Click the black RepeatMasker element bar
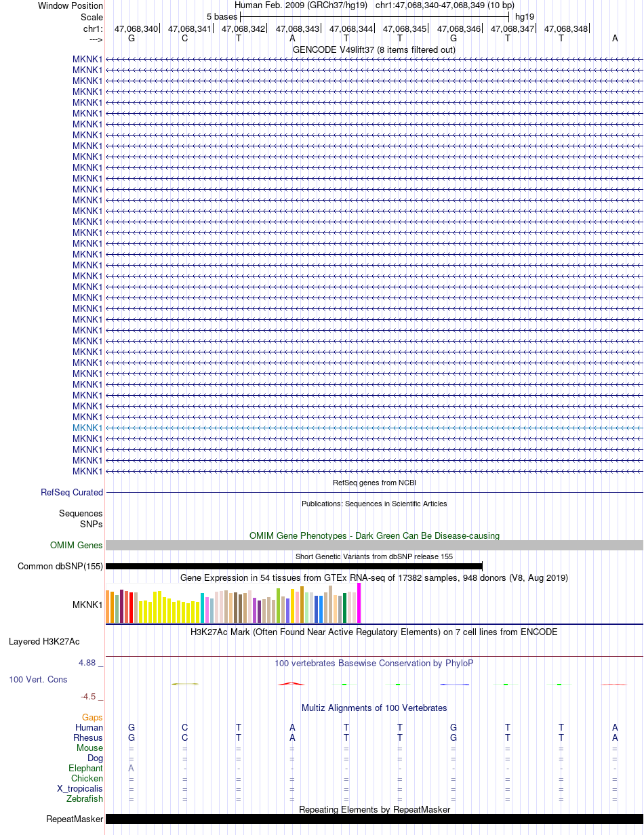This screenshot has width=644, height=835. [x=374, y=819]
